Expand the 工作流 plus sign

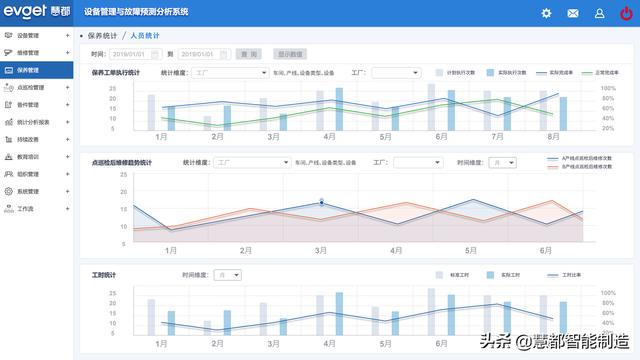67,209
